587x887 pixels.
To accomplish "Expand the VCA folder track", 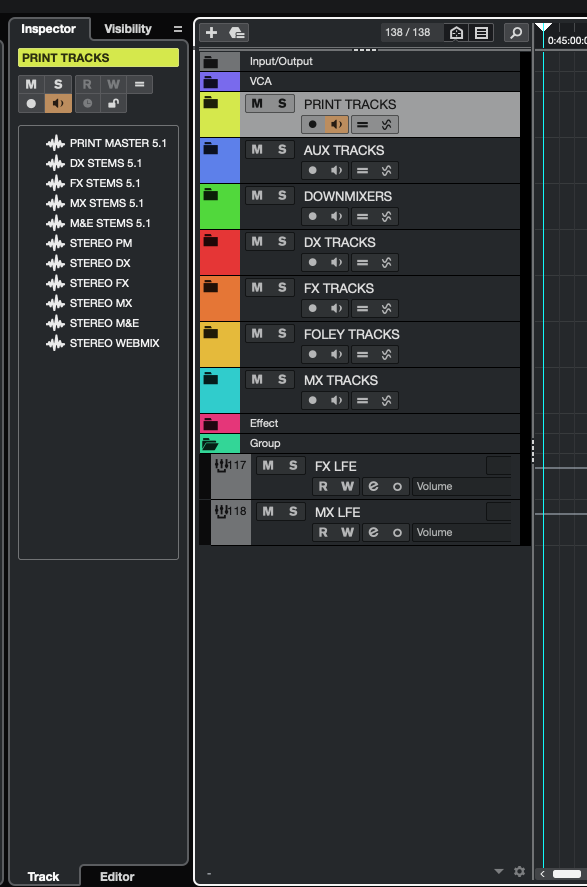I will click(211, 81).
